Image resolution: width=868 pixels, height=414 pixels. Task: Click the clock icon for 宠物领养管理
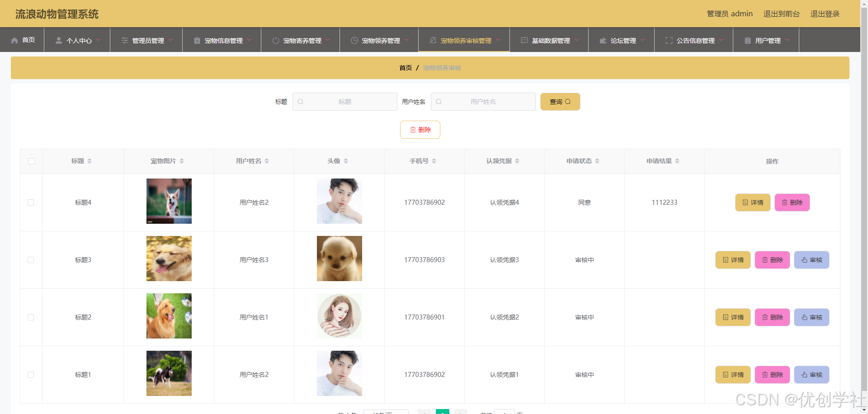pos(354,40)
